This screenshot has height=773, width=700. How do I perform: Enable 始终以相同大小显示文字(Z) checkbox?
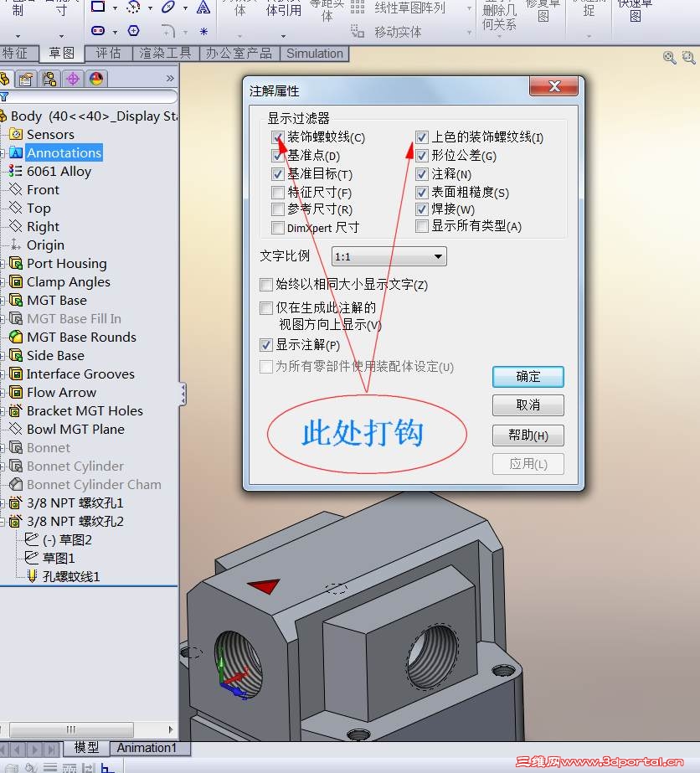[x=266, y=285]
